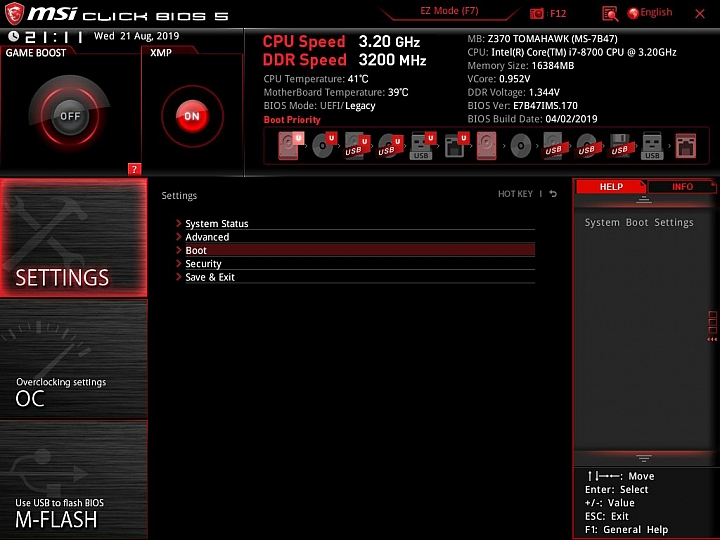Select the legacy USB hard disk boot icon
Screen dimensions: 720x540
point(553,146)
